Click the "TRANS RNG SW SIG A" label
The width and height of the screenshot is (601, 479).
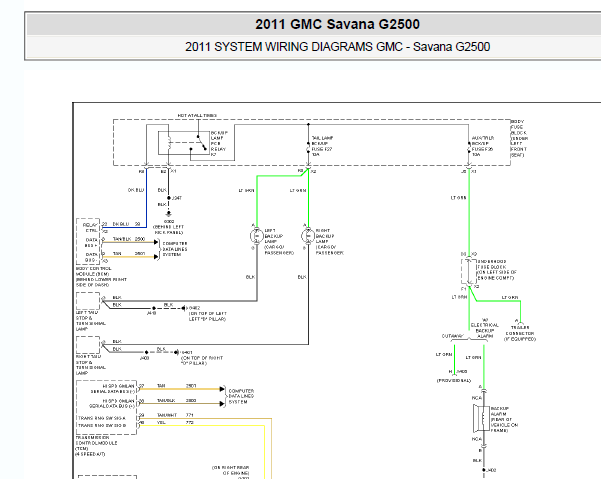click(x=102, y=418)
